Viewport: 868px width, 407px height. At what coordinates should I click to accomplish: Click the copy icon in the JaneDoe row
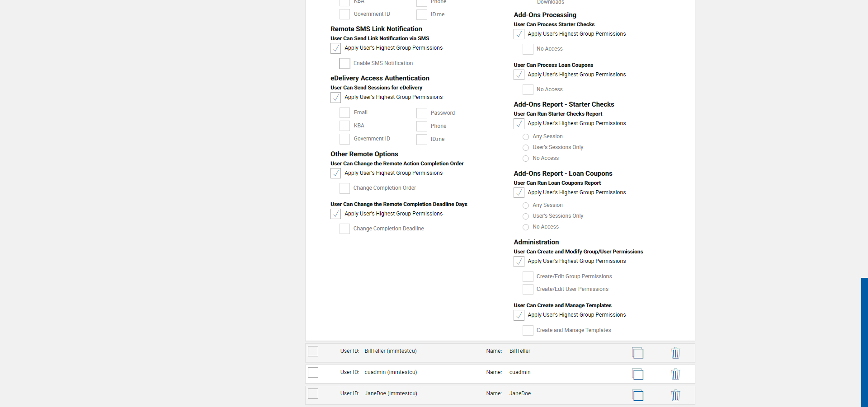point(637,395)
